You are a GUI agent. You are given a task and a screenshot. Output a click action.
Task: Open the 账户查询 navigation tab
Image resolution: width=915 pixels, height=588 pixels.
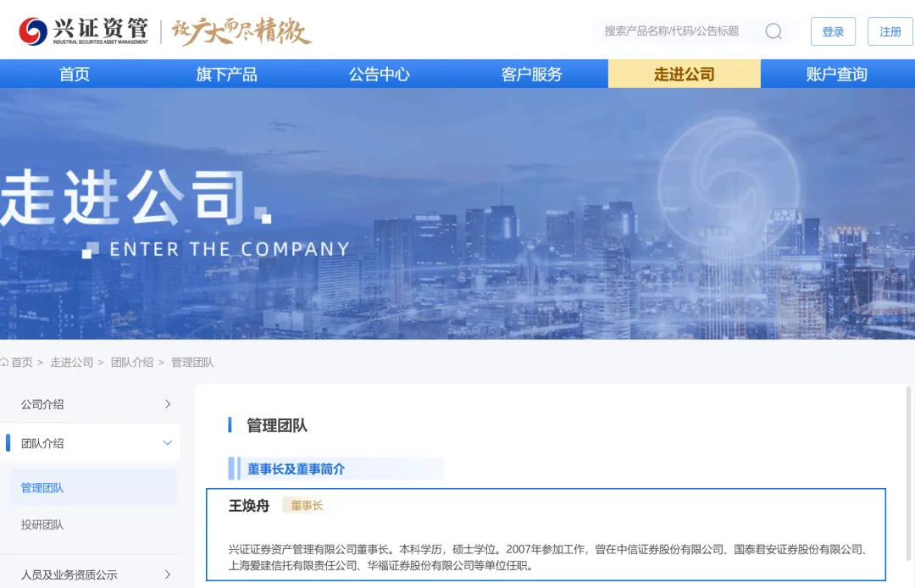pyautogui.click(x=837, y=74)
